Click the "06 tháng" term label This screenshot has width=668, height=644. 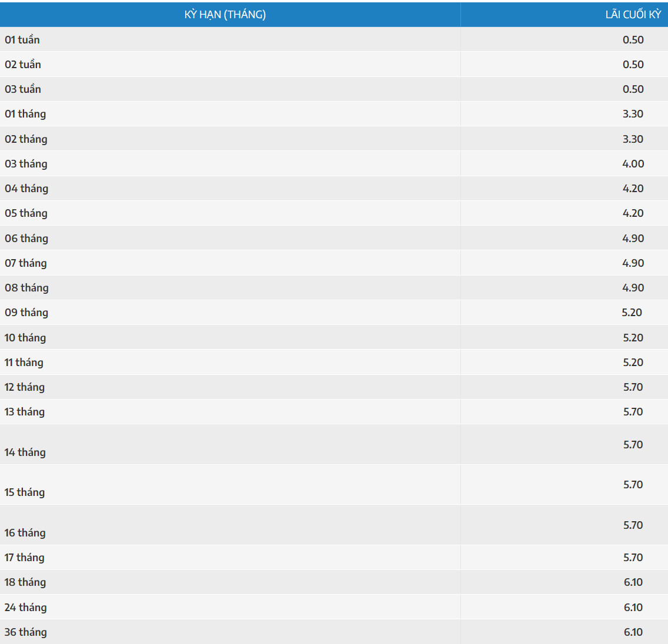point(26,239)
